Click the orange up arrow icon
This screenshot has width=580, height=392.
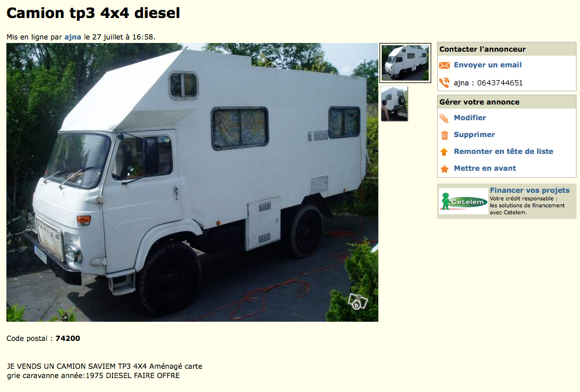[444, 152]
